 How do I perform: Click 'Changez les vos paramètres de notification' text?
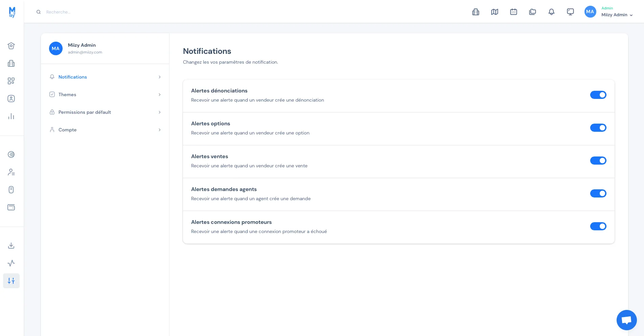coord(230,62)
